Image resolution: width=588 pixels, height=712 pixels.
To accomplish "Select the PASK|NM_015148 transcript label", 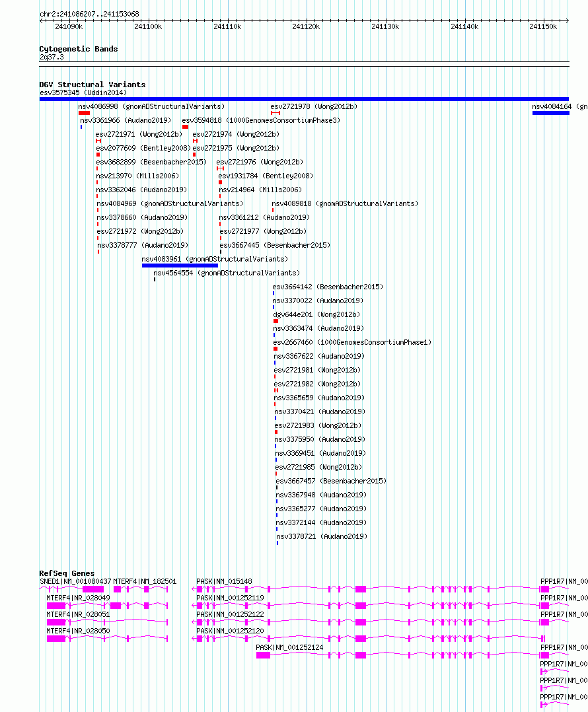I will click(224, 581).
